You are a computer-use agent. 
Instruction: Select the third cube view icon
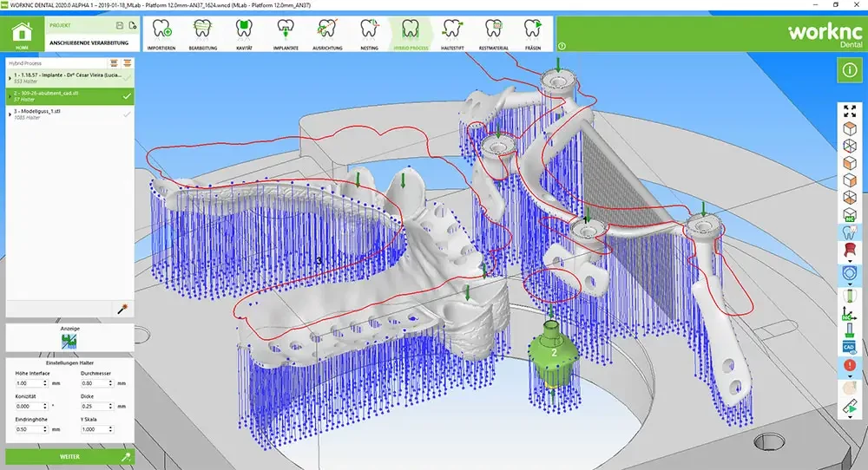pyautogui.click(x=850, y=163)
